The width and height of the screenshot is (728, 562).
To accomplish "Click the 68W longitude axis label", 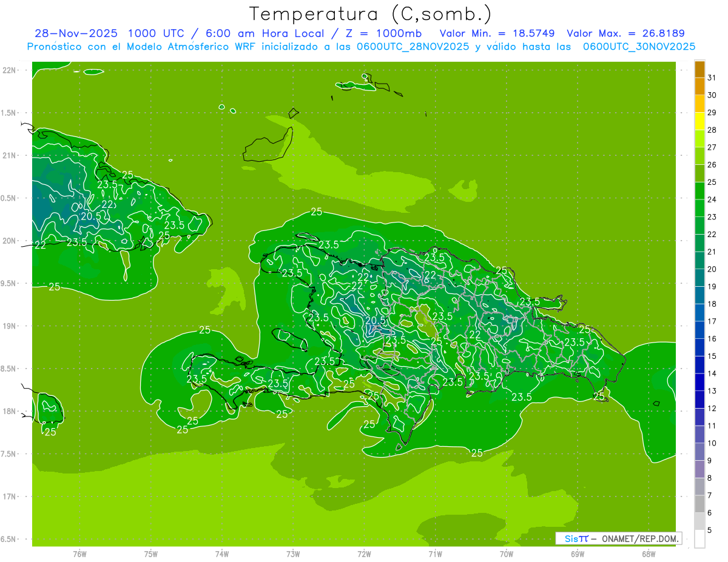I will coord(648,554).
